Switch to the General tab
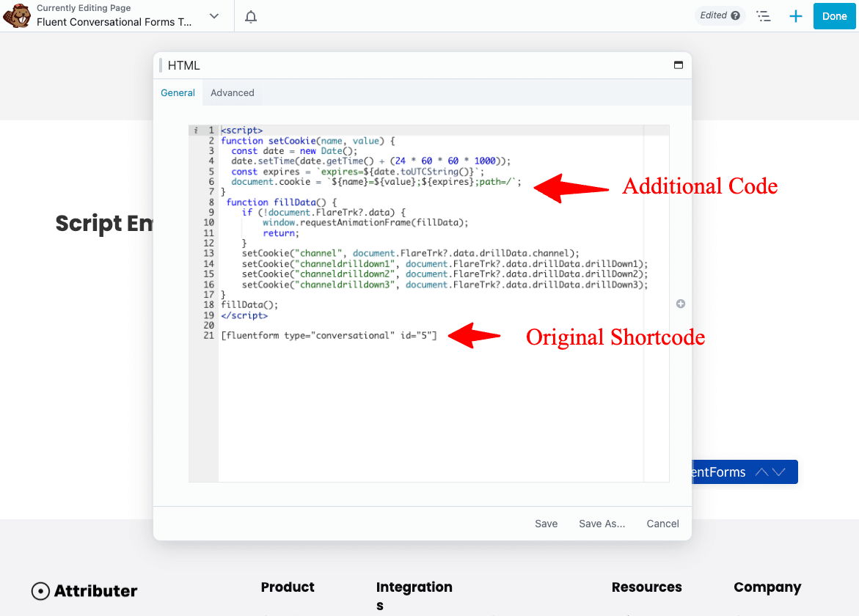This screenshot has height=616, width=859. click(178, 92)
